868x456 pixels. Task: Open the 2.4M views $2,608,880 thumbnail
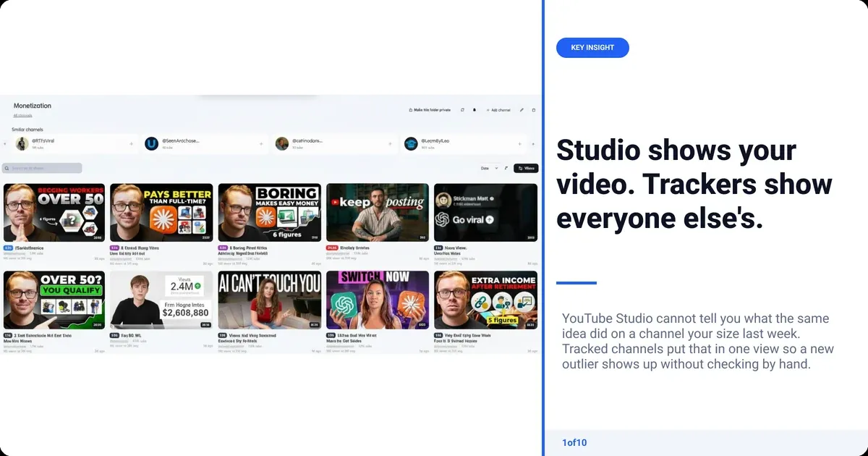pyautogui.click(x=161, y=300)
